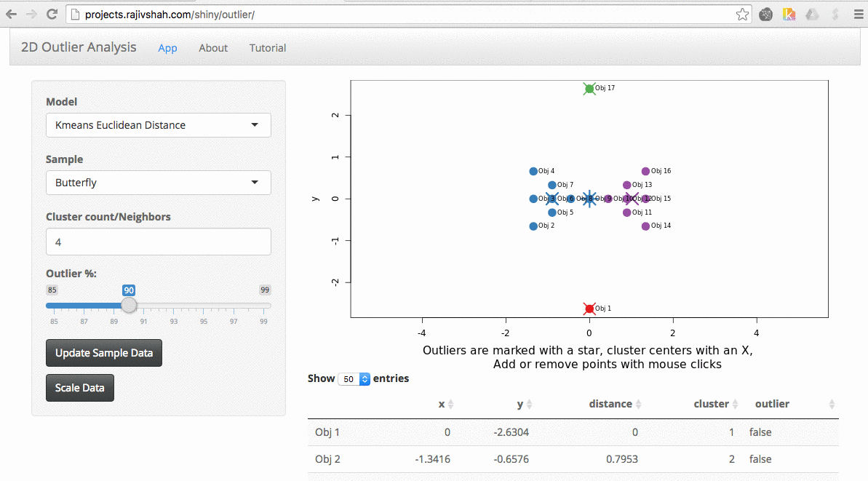Viewport: 868px width, 481px height.
Task: Click the Google Drive extension icon
Action: 812,14
